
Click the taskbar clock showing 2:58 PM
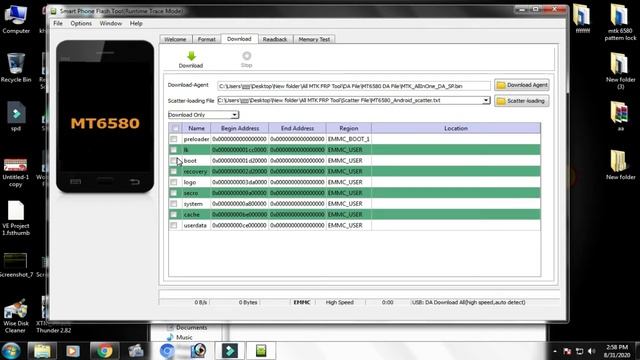coord(617,351)
